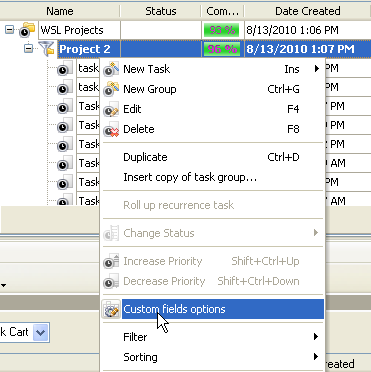The image size is (371, 372).
Task: Click the Project 2 funnel filter icon
Action: 48,49
